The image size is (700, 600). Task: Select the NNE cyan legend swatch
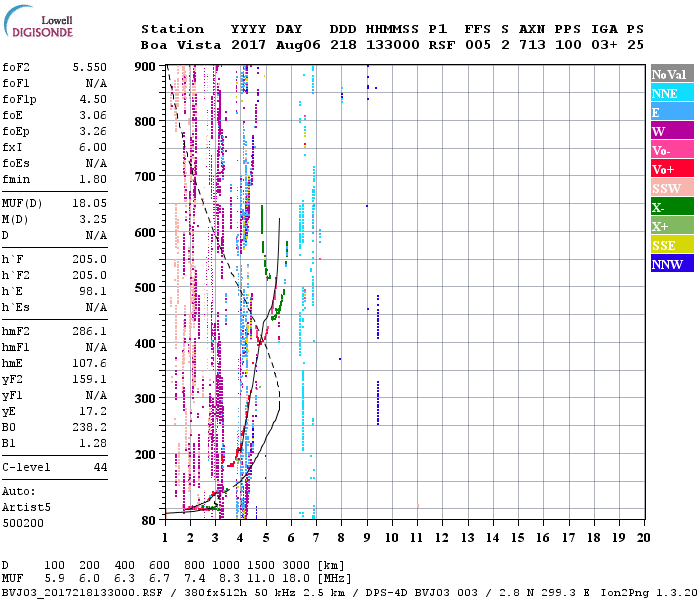click(672, 93)
